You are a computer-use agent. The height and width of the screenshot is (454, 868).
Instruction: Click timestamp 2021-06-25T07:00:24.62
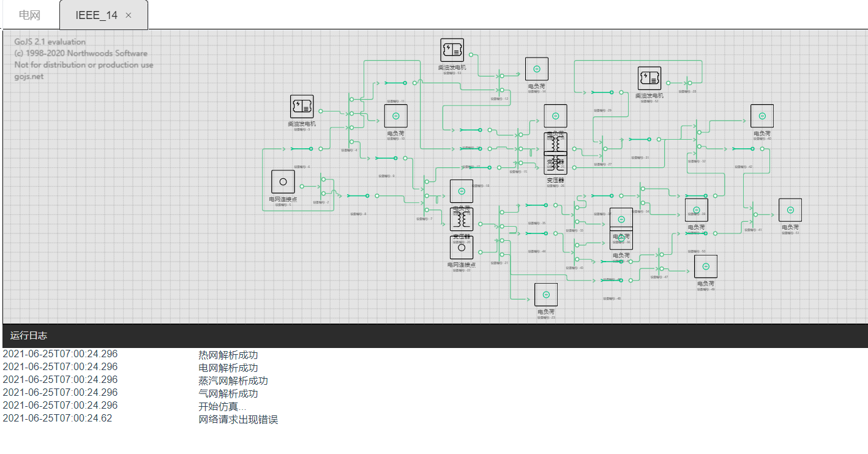58,418
